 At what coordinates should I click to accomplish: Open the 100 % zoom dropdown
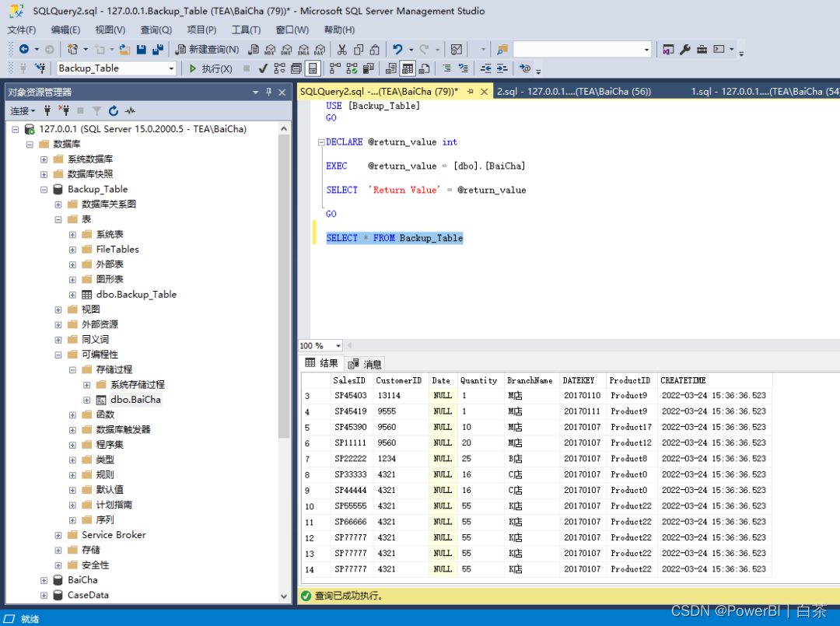(x=338, y=346)
